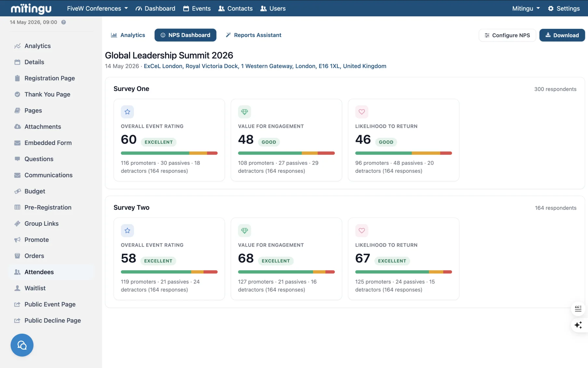Click the Orders cart icon
Screen dimensions: 588x368
17,256
